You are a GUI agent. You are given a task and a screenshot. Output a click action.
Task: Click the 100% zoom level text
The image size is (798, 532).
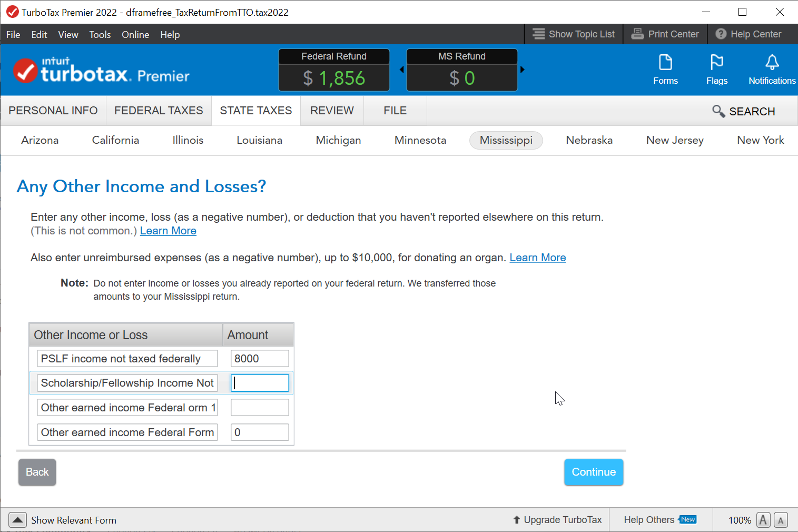[740, 520]
